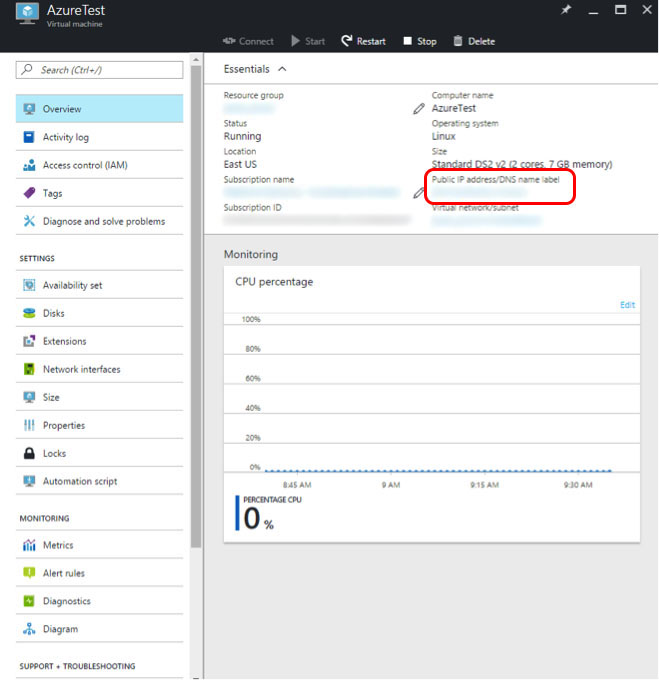Image resolution: width=659 pixels, height=680 pixels.
Task: Click Edit on the CPU percentage chart
Action: coord(627,305)
